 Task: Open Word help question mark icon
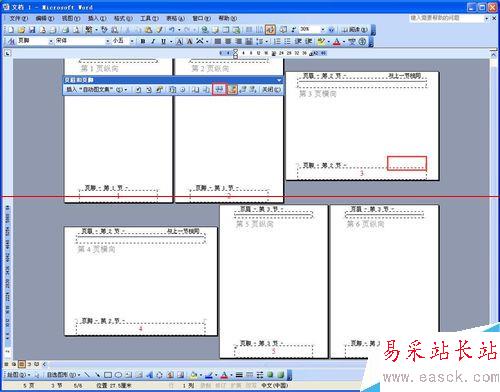tap(331, 30)
